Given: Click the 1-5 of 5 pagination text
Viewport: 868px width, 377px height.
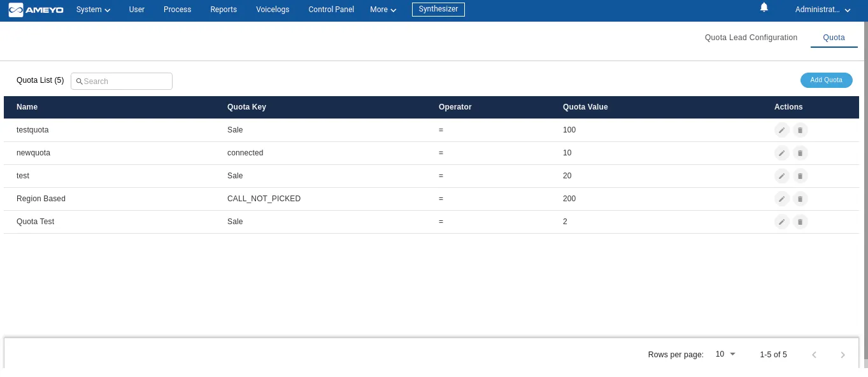Looking at the screenshot, I should (x=773, y=355).
